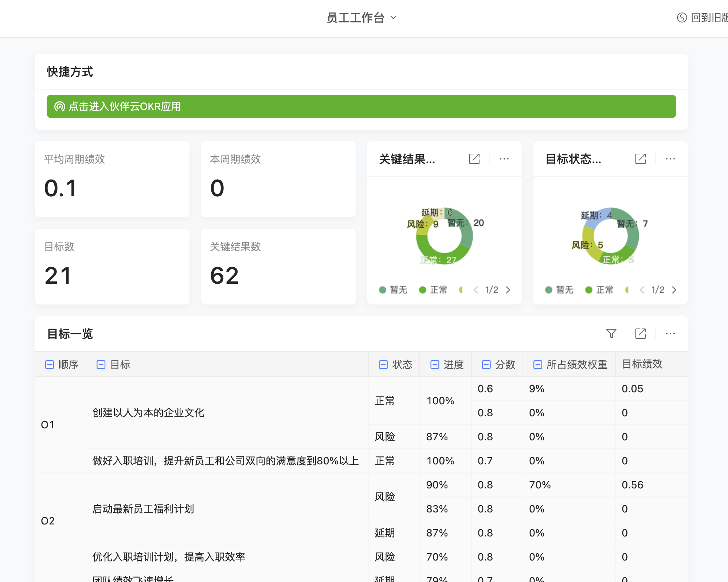This screenshot has height=582, width=728.
Task: Open more options on 关键结果 card
Action: pos(504,159)
